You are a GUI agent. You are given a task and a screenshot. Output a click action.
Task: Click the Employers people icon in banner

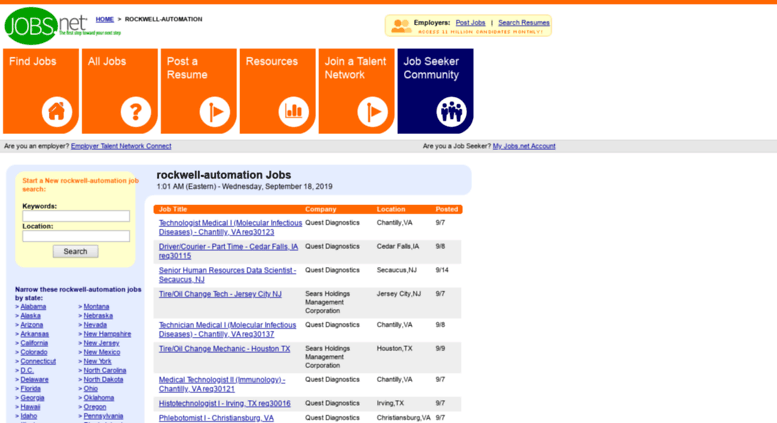(x=401, y=26)
